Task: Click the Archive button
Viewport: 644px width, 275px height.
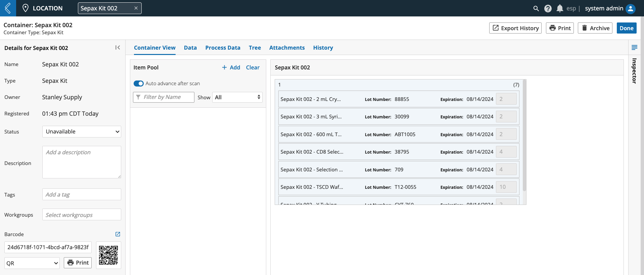Action: (595, 28)
